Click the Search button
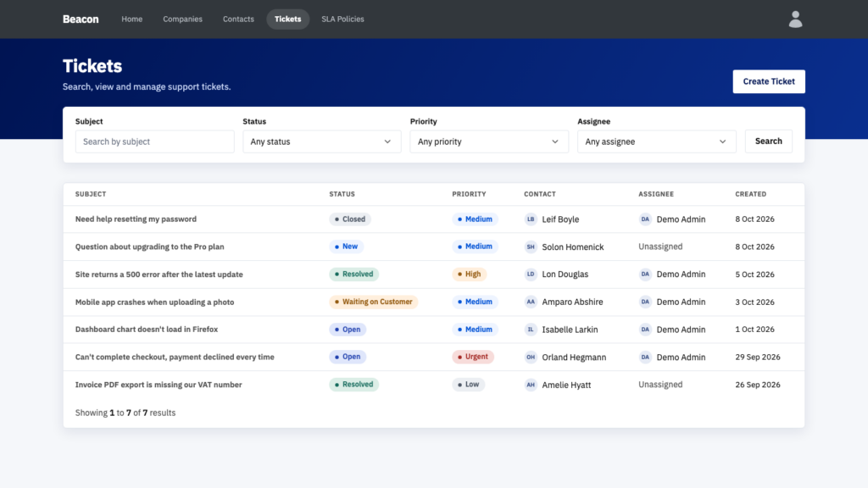The width and height of the screenshot is (868, 488). [x=768, y=141]
